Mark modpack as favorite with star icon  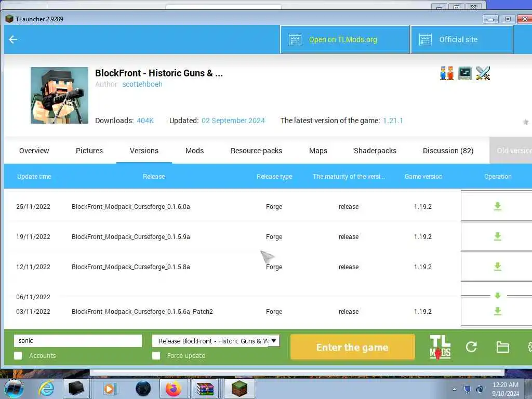(x=526, y=122)
